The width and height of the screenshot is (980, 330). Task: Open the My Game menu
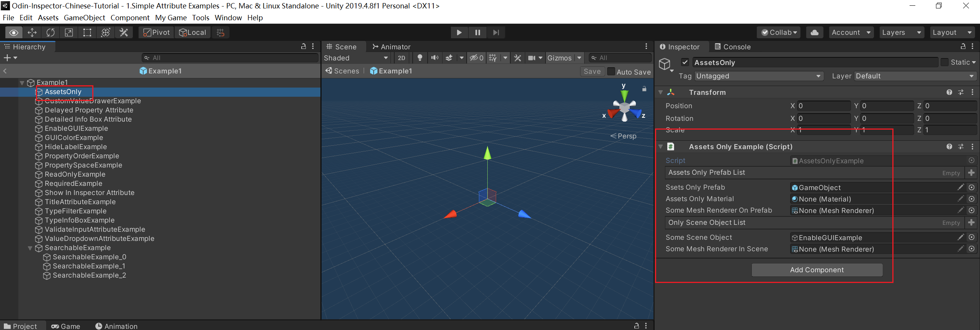171,18
